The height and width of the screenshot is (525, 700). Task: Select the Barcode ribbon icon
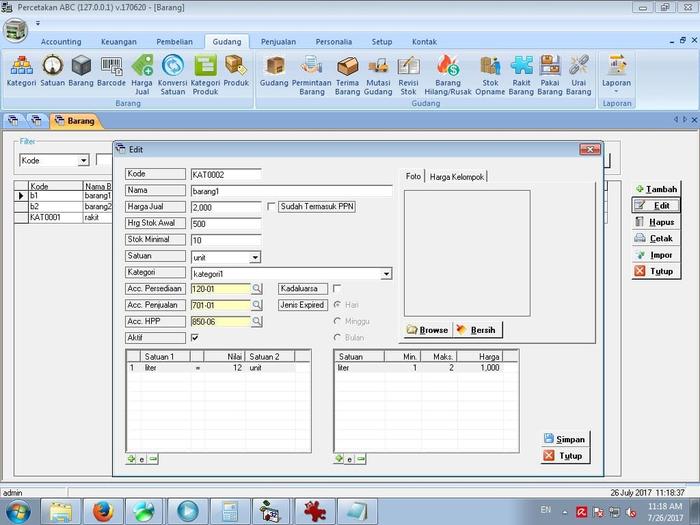coord(112,72)
